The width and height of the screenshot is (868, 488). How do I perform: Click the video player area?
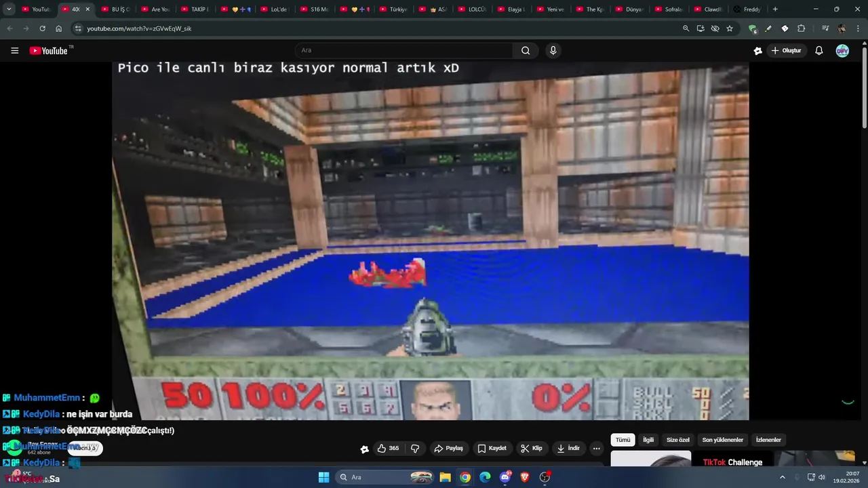[430, 241]
